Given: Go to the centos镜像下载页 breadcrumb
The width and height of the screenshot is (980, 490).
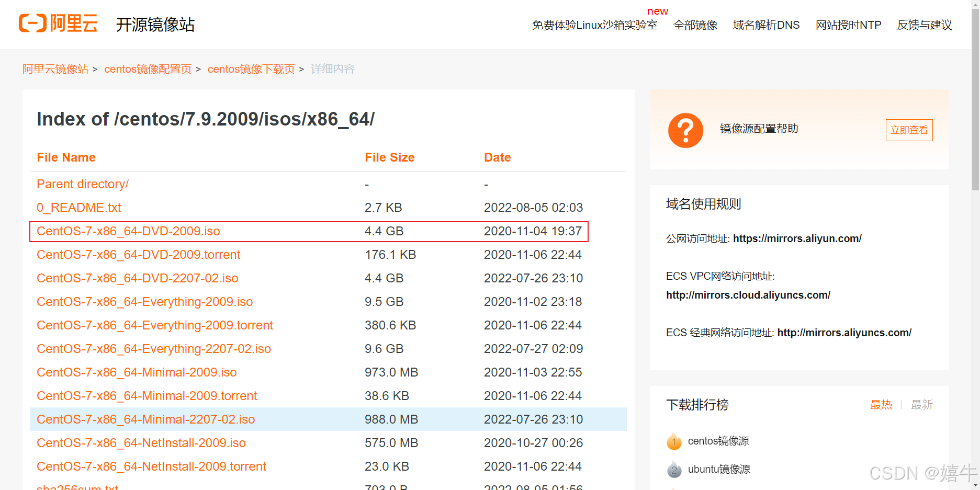Looking at the screenshot, I should pos(251,69).
